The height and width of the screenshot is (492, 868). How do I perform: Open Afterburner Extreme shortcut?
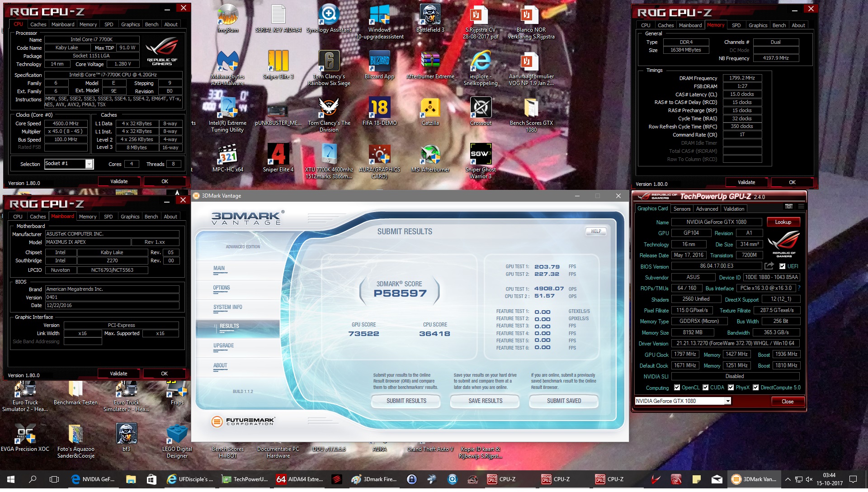(430, 65)
